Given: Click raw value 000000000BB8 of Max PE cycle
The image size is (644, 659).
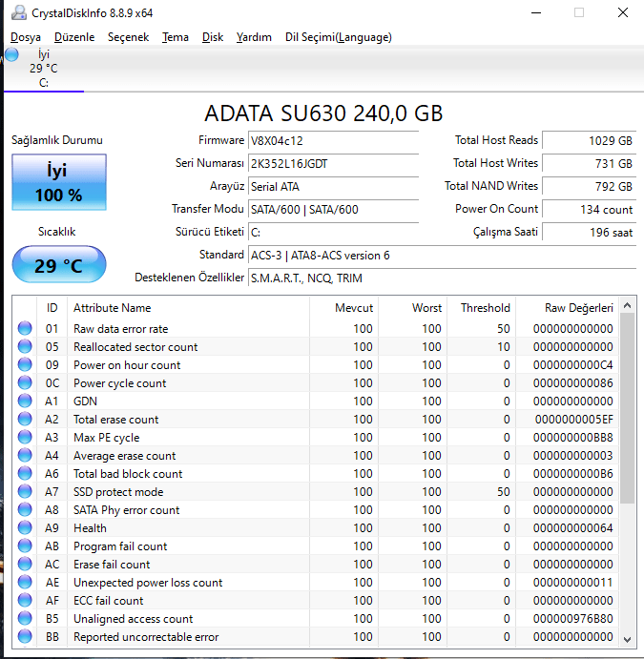Looking at the screenshot, I should point(573,438).
